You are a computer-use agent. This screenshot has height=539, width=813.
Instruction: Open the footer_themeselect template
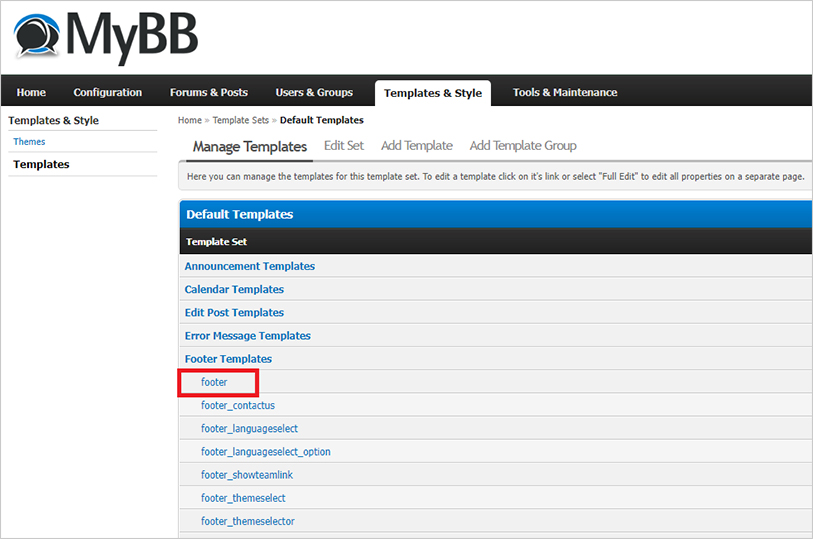(x=243, y=498)
